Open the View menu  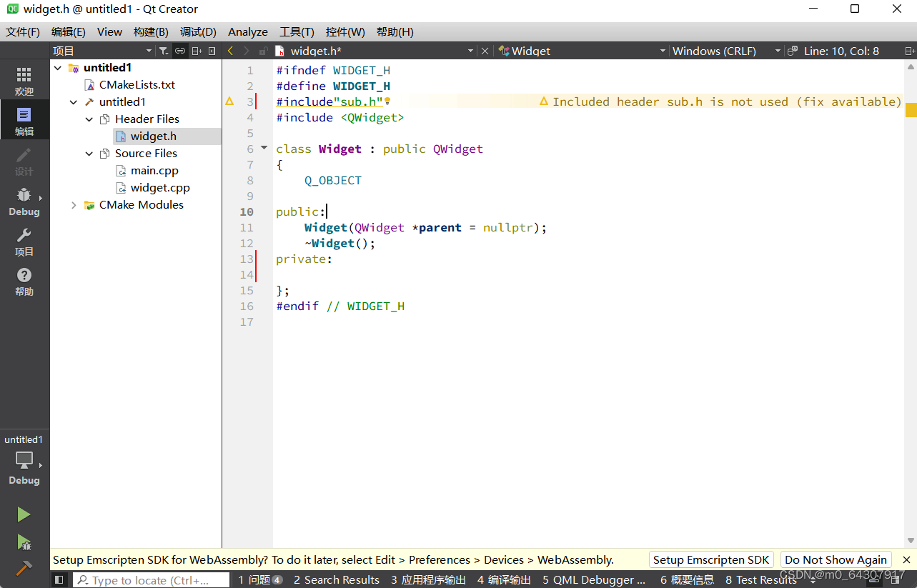109,32
